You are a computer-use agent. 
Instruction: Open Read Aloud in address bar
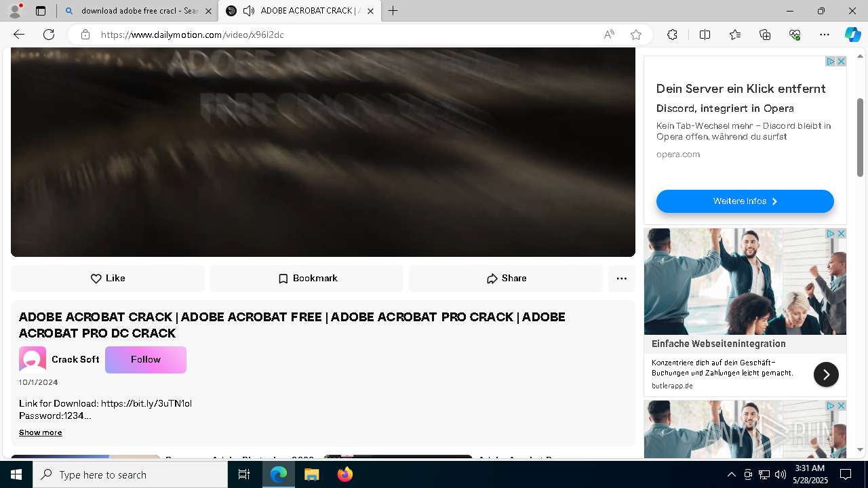[609, 35]
